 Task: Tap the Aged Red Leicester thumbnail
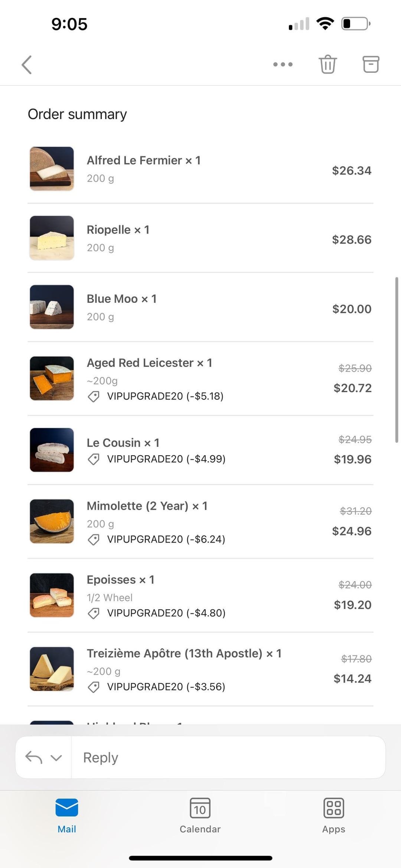(52, 378)
